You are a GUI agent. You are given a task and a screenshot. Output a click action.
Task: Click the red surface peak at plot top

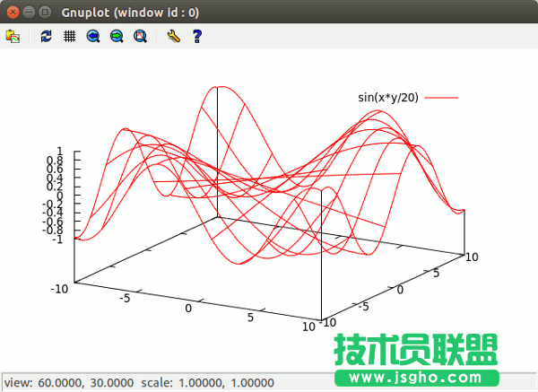coord(221,88)
